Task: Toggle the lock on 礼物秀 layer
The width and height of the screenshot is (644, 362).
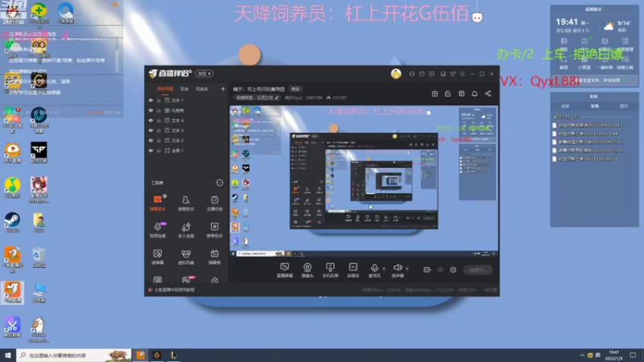Action: 159,110
